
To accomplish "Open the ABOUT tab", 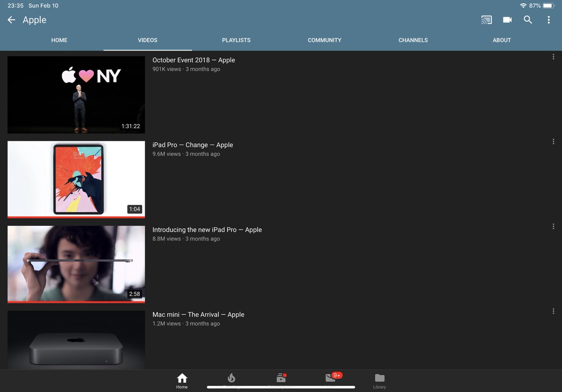I will click(502, 40).
